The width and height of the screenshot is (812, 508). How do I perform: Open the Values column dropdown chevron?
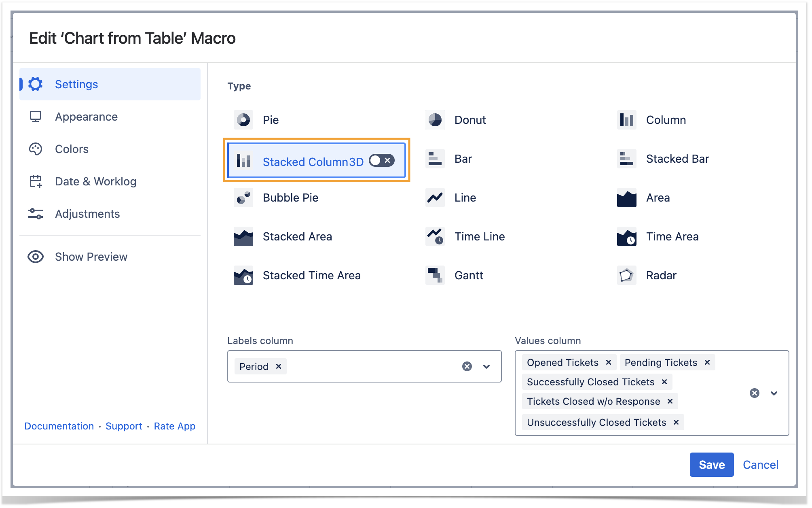pos(774,393)
